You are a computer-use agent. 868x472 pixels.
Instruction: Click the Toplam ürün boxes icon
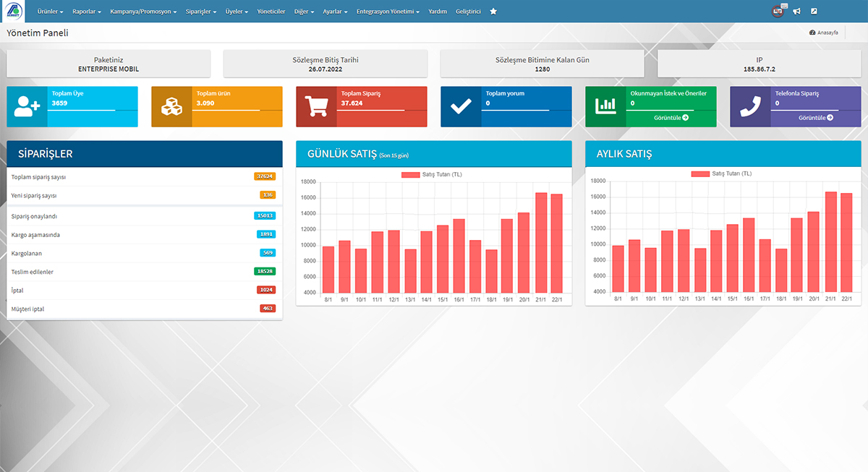point(171,107)
